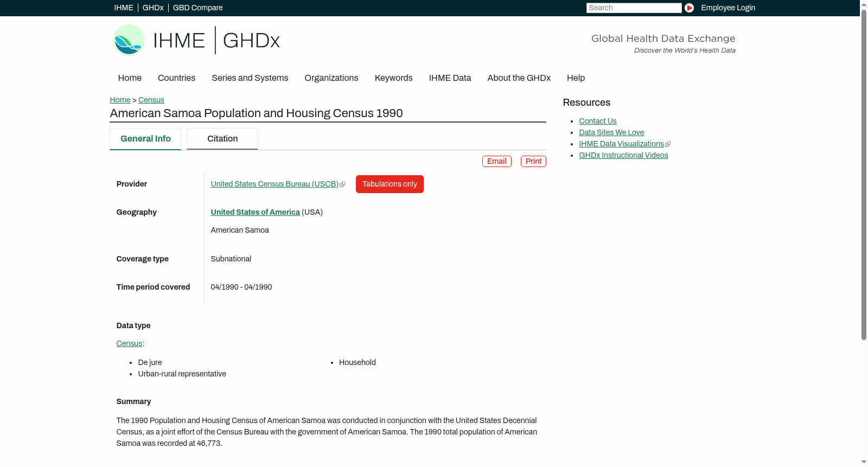This screenshot has width=868, height=467.
Task: Click the '04/1990 - 04/1990' time period value
Action: 241,287
